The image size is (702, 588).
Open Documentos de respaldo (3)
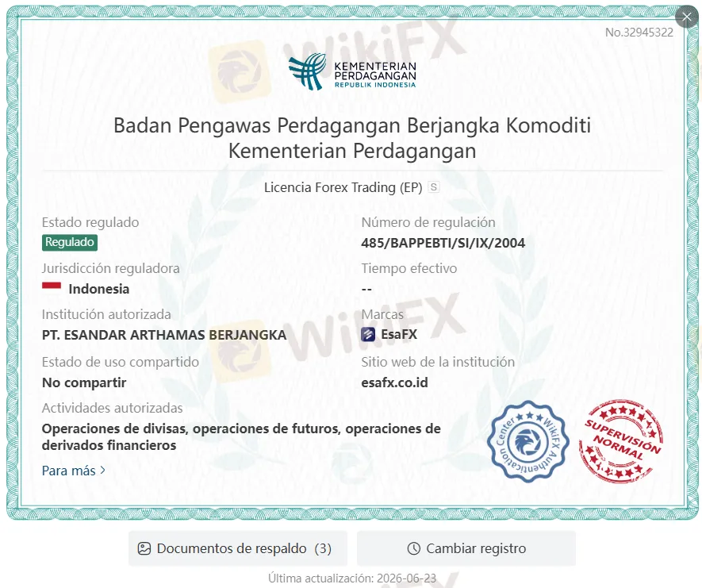click(x=238, y=548)
